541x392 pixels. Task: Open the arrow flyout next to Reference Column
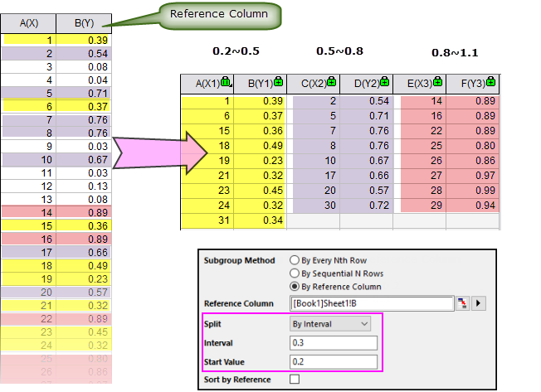(x=479, y=303)
